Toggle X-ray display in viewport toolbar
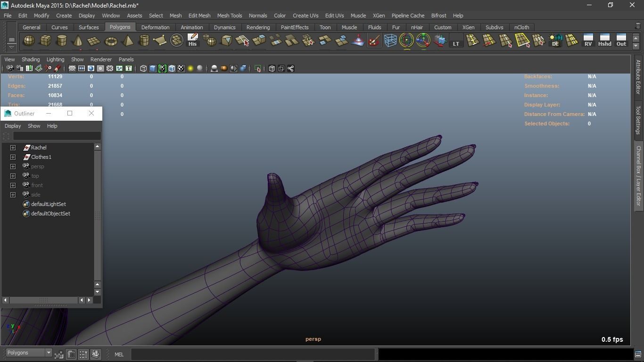This screenshot has width=644, height=362. coord(272,68)
